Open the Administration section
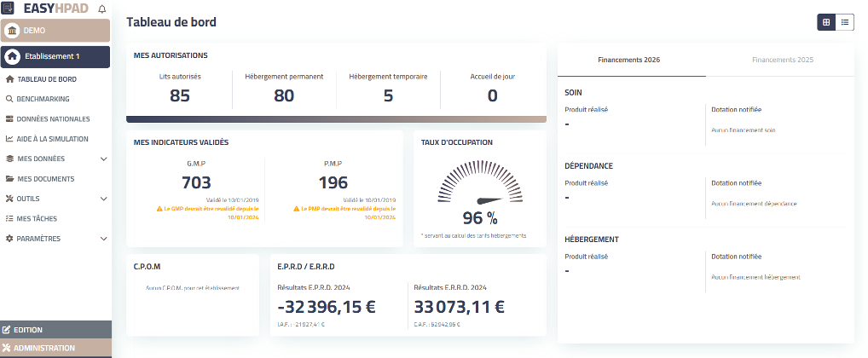 pos(55,348)
